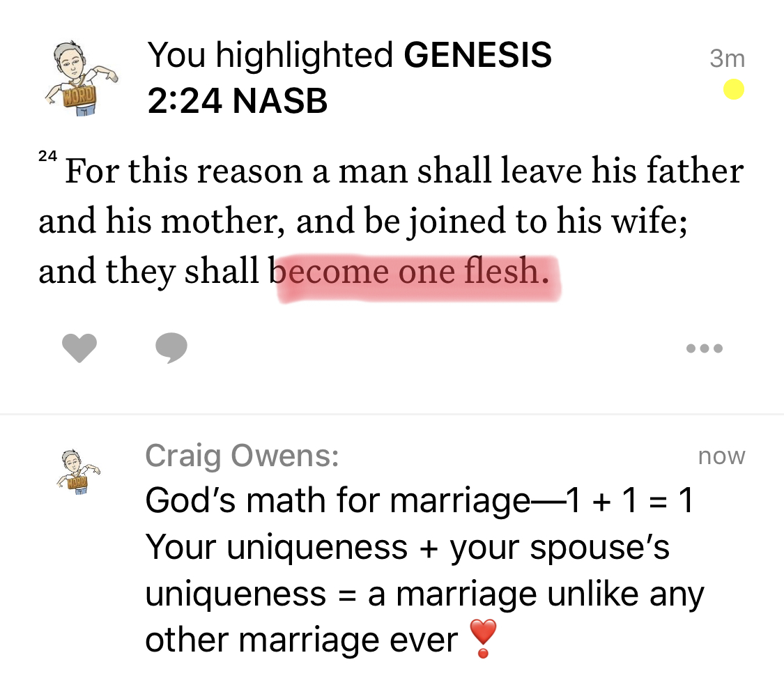The width and height of the screenshot is (784, 685).
Task: Tap the "You highlighted" heading text
Action: (x=270, y=55)
